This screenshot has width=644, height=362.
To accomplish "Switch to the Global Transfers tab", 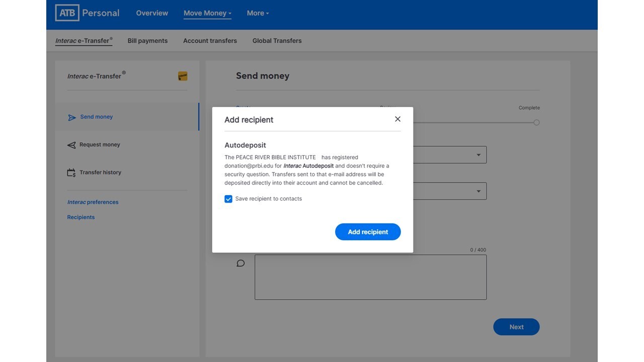I will (x=277, y=41).
